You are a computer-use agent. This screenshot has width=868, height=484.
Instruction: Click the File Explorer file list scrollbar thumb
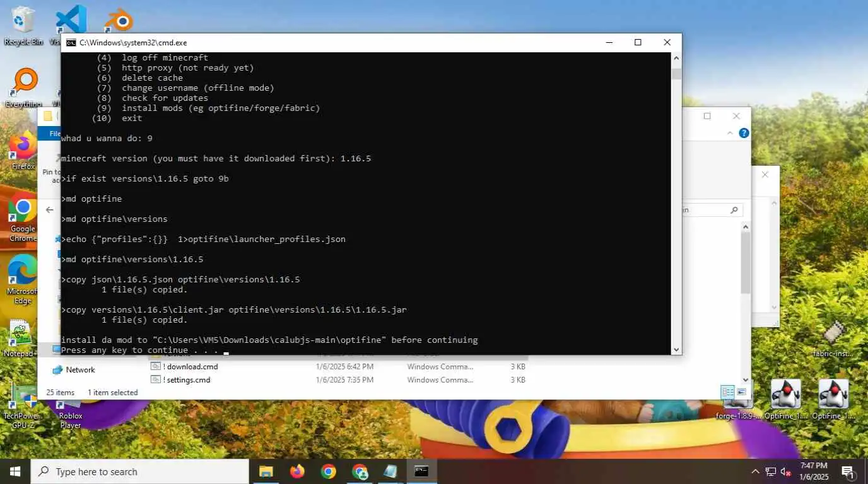click(745, 262)
